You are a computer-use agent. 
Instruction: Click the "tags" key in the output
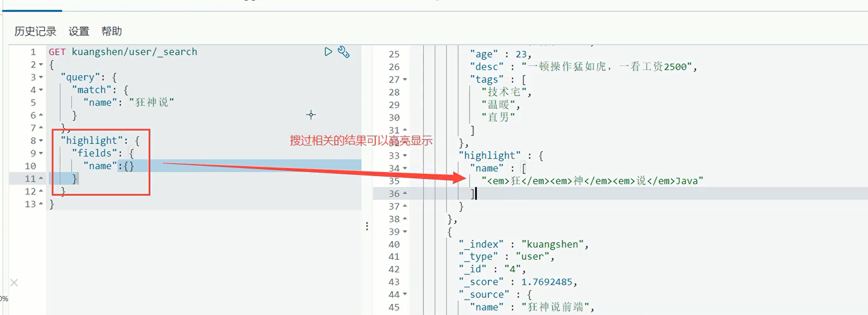tap(486, 80)
